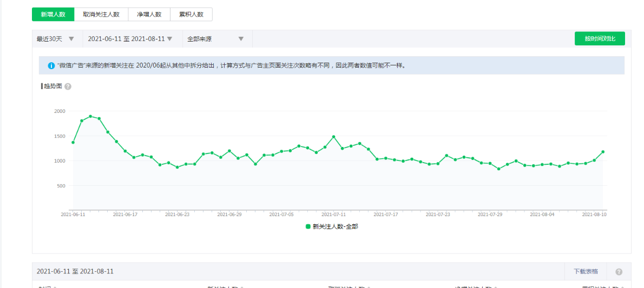Switch to the 新增人数 tab
The height and width of the screenshot is (288, 644).
point(53,15)
